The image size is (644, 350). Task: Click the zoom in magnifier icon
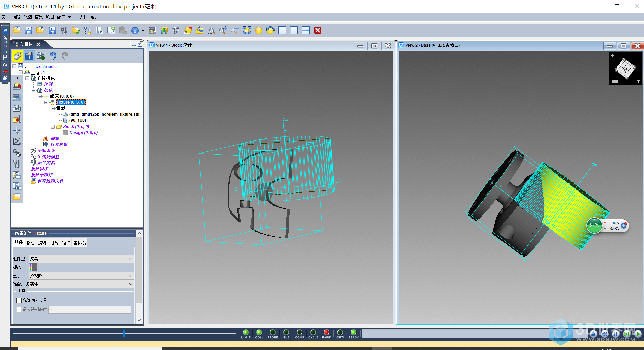point(223,31)
